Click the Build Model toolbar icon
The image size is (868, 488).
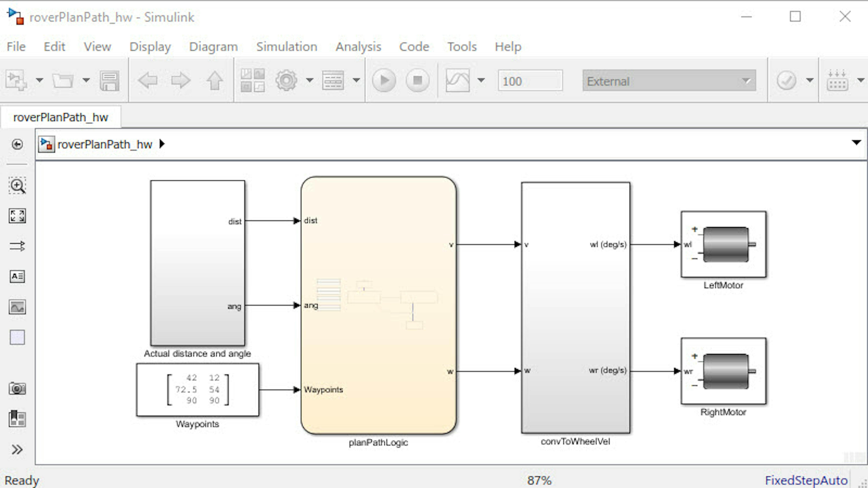[837, 81]
